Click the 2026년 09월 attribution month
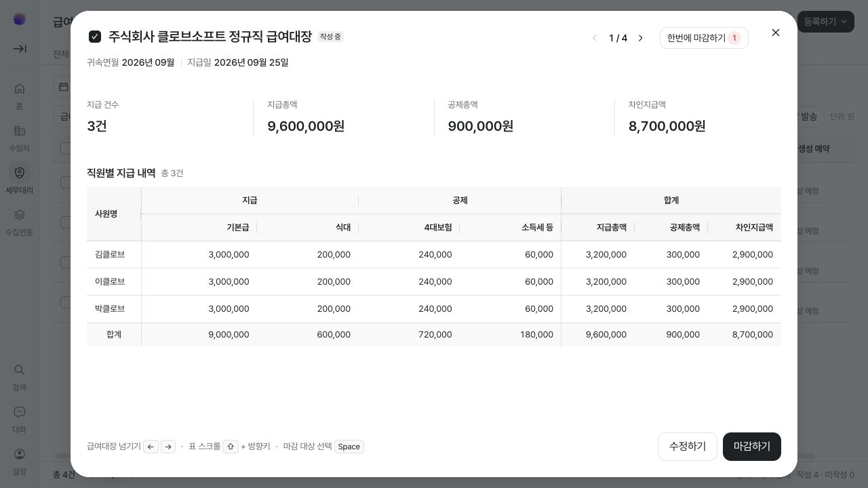This screenshot has width=868, height=488. [x=148, y=62]
